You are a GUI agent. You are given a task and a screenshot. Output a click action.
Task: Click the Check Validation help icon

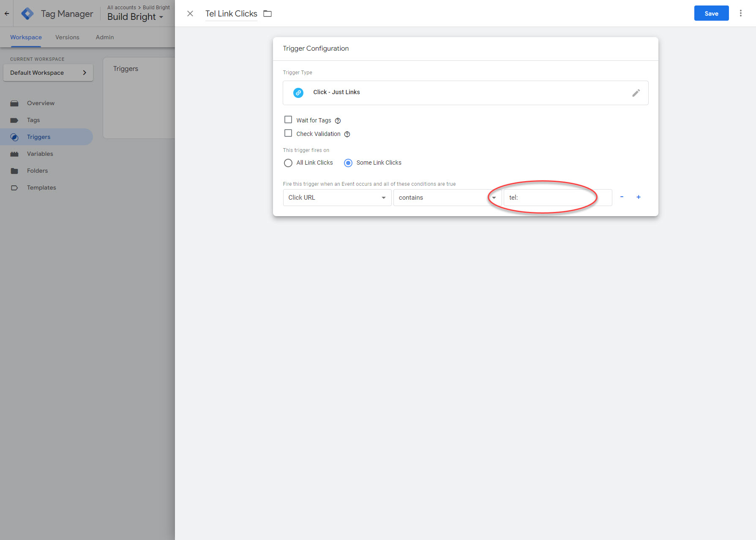pos(347,134)
